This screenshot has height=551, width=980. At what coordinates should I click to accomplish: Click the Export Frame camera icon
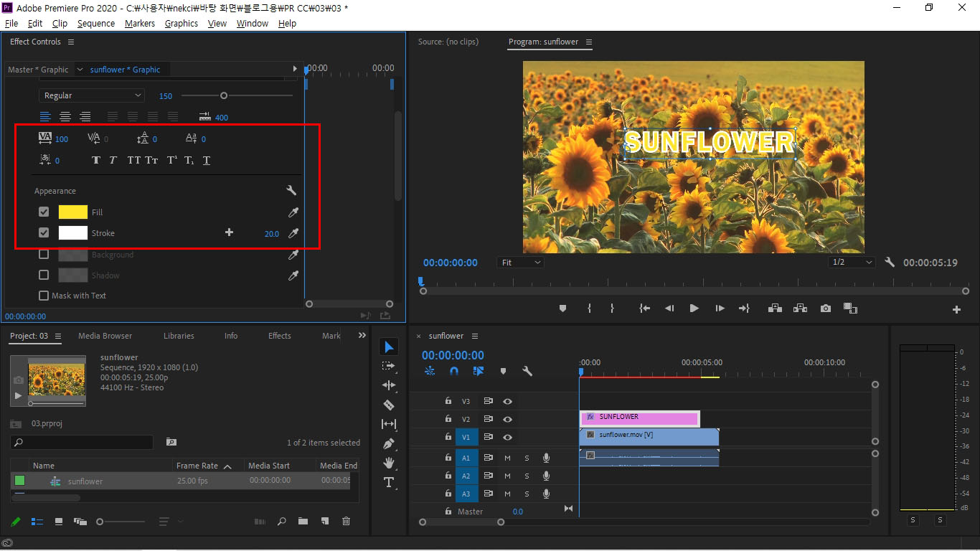826,309
